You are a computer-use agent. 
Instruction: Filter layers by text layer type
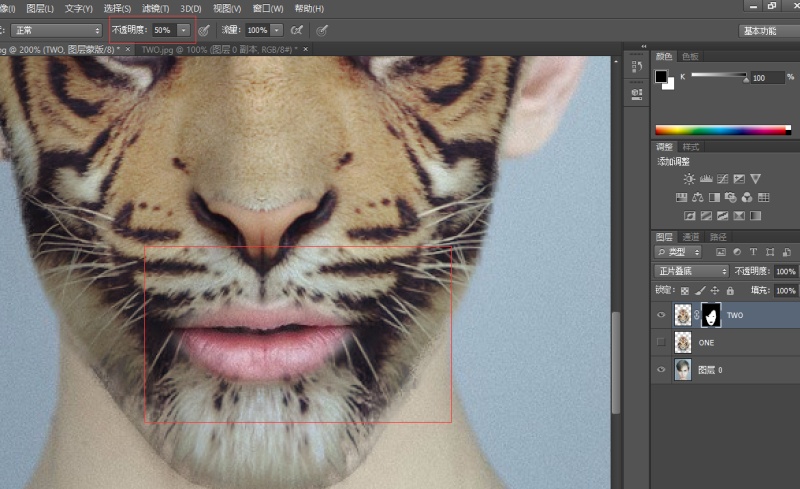(753, 252)
